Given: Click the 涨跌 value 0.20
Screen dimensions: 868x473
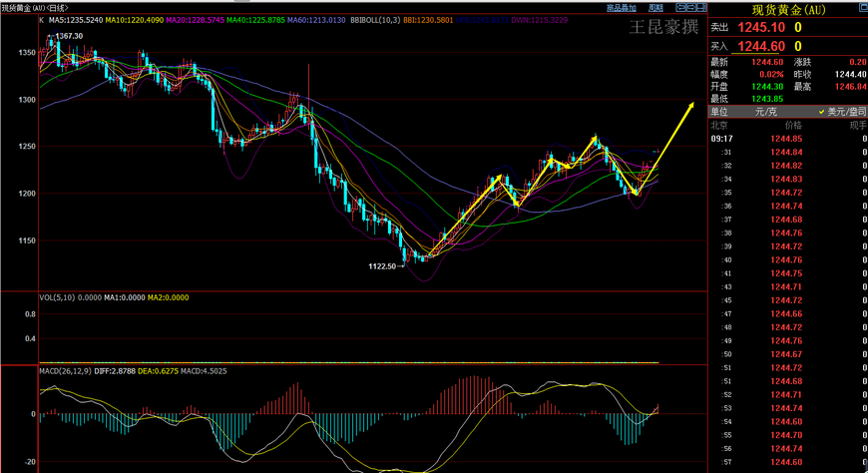Looking at the screenshot, I should pos(858,62).
